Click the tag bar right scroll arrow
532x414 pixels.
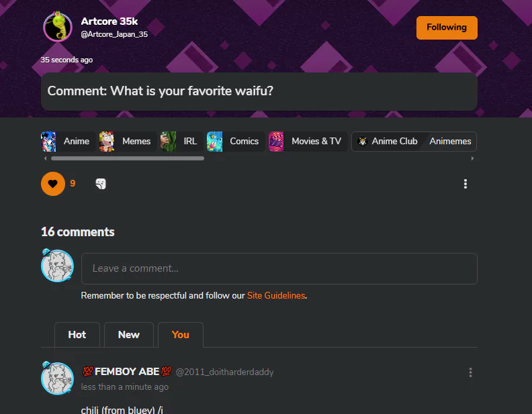pyautogui.click(x=472, y=158)
